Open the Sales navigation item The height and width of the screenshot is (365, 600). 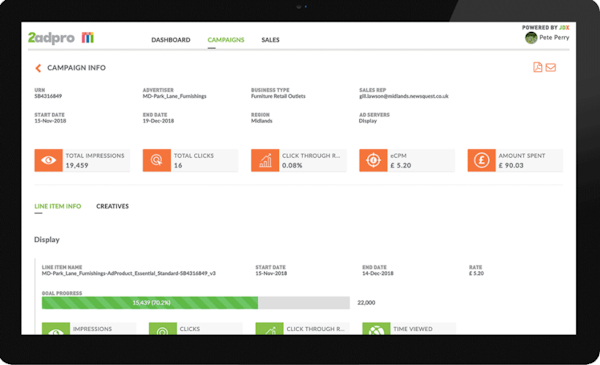click(271, 40)
